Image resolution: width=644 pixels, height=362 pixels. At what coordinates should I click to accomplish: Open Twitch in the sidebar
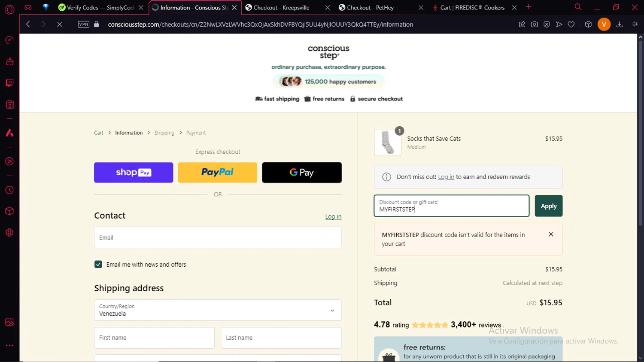click(x=9, y=83)
